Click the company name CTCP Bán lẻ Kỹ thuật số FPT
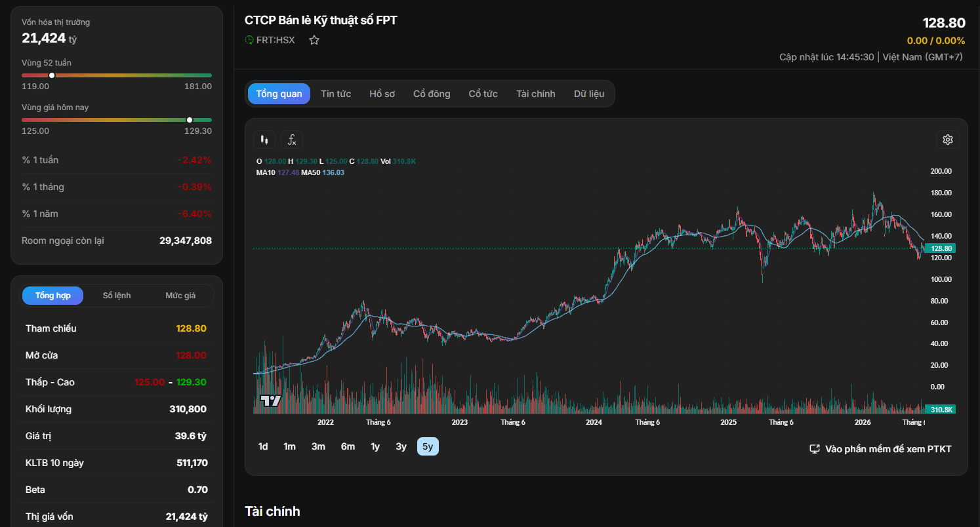The height and width of the screenshot is (527, 980). [321, 20]
